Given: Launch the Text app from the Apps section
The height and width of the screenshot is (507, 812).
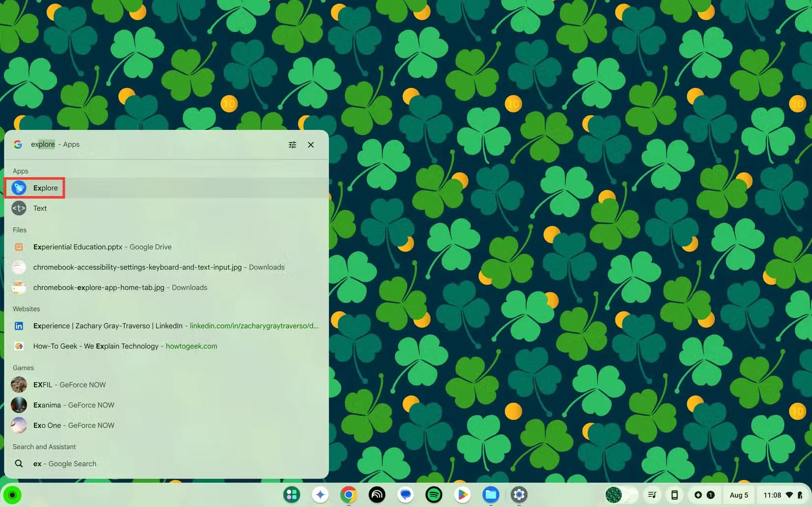Looking at the screenshot, I should point(40,208).
